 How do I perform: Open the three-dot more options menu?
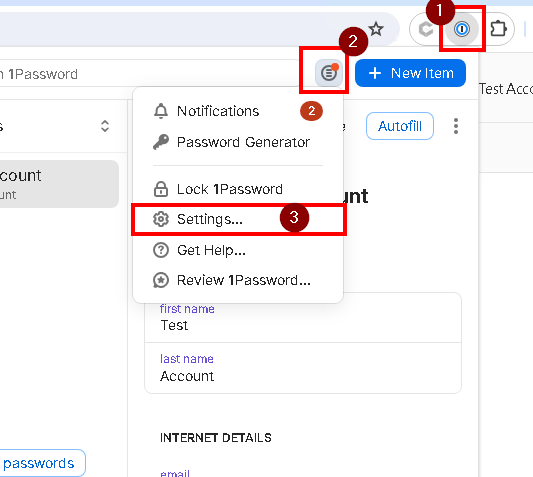pos(456,126)
